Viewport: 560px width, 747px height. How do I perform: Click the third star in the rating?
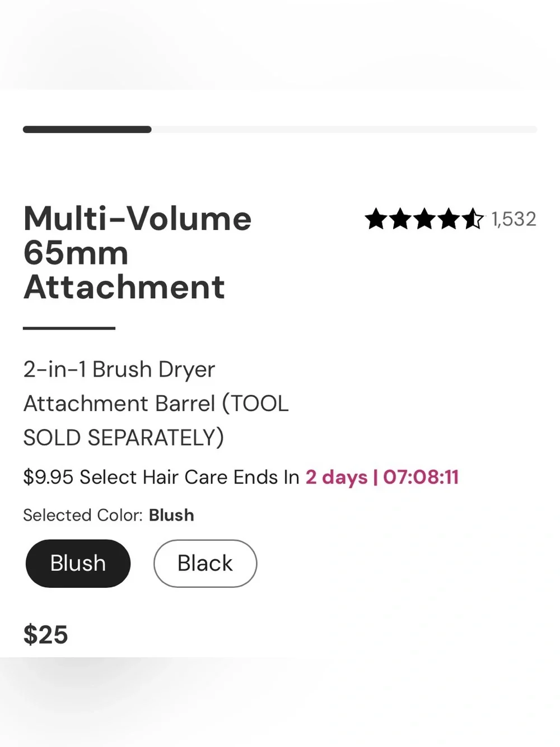pos(424,219)
